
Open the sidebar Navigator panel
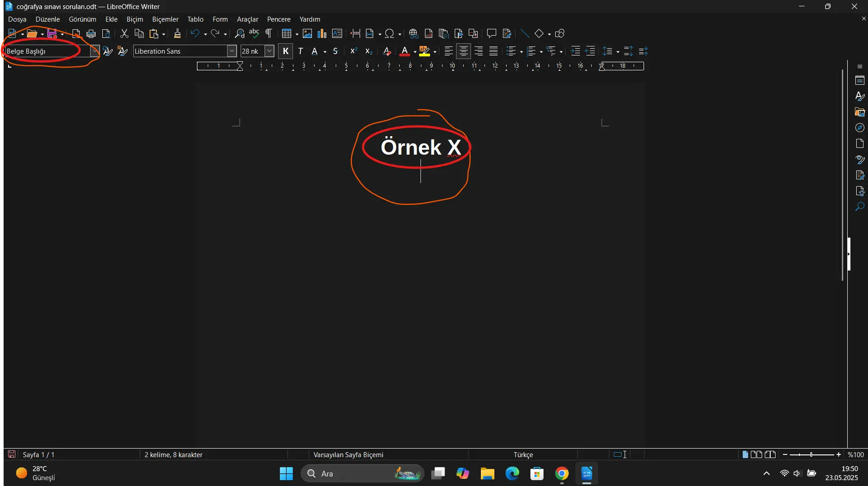tap(860, 128)
